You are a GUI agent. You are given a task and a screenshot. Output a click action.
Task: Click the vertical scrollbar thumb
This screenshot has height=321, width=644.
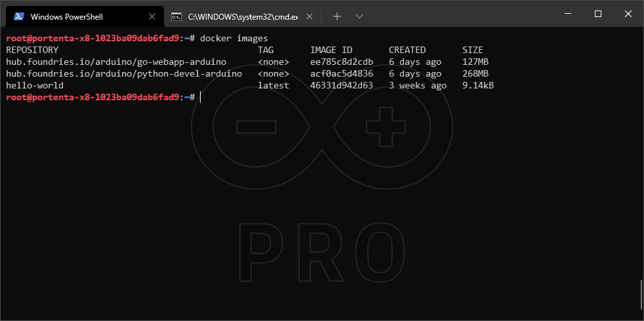tap(641, 294)
